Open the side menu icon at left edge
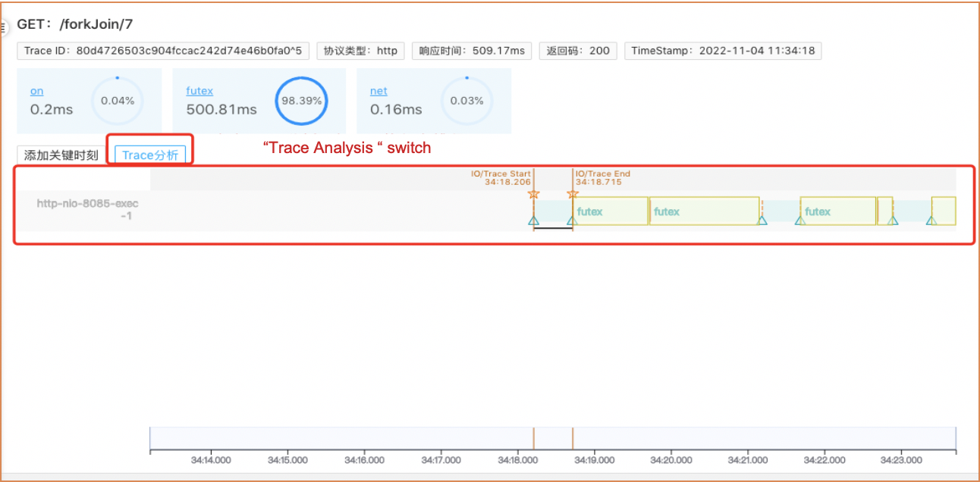This screenshot has width=980, height=482. pos(3,27)
